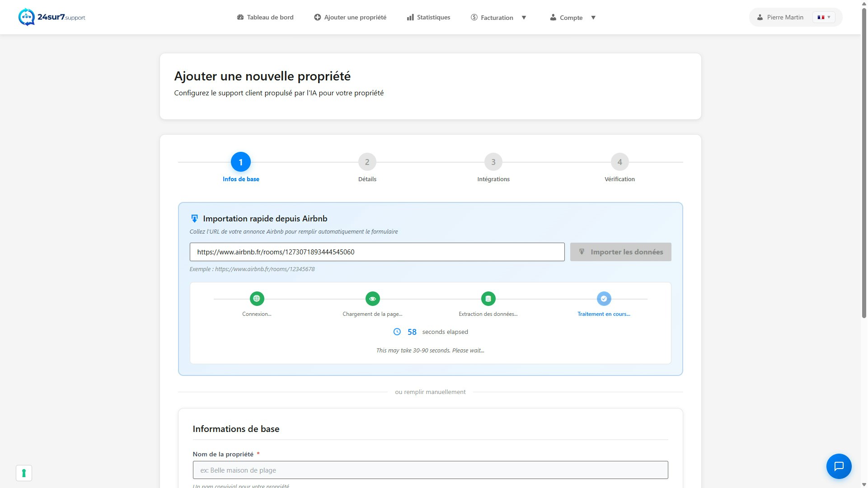
Task: Click the green keyhole icon bottom-left
Action: point(24,473)
